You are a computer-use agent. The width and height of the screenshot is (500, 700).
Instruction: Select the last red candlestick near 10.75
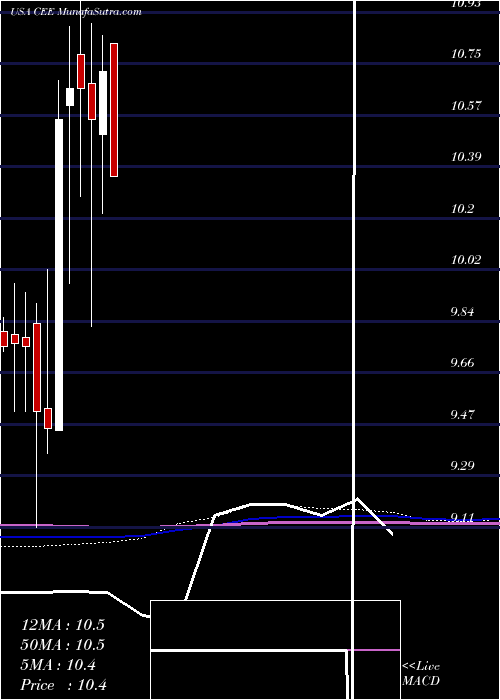[x=114, y=110]
